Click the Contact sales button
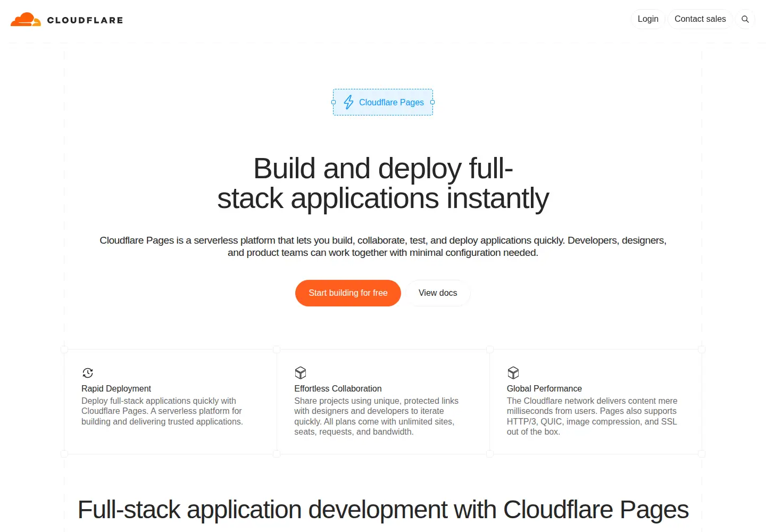This screenshot has height=532, width=766. (700, 19)
